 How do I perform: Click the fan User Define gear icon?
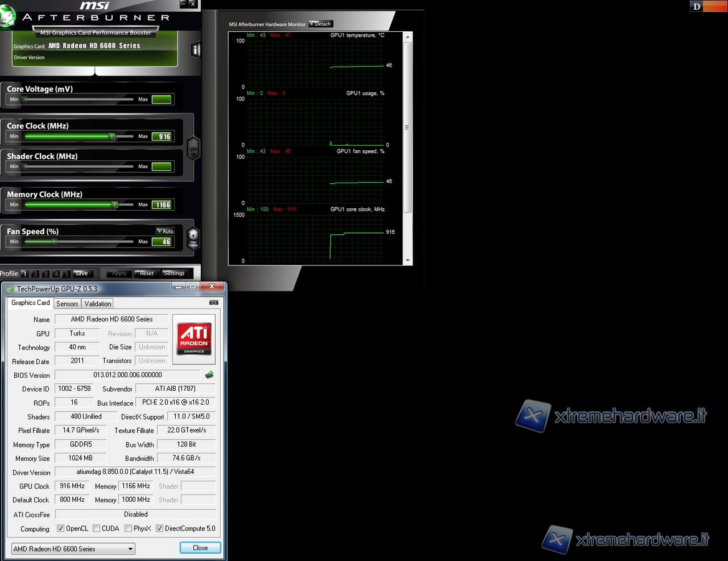193,237
